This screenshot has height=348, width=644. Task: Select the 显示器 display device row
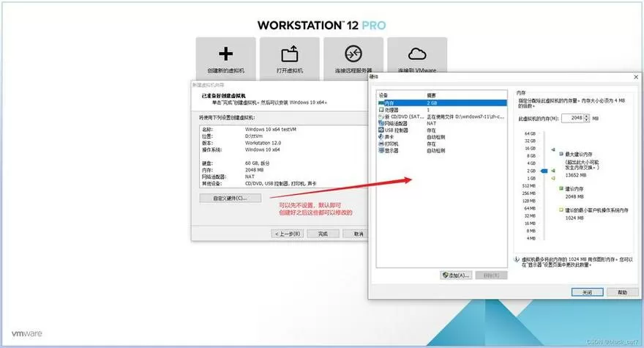pyautogui.click(x=442, y=150)
